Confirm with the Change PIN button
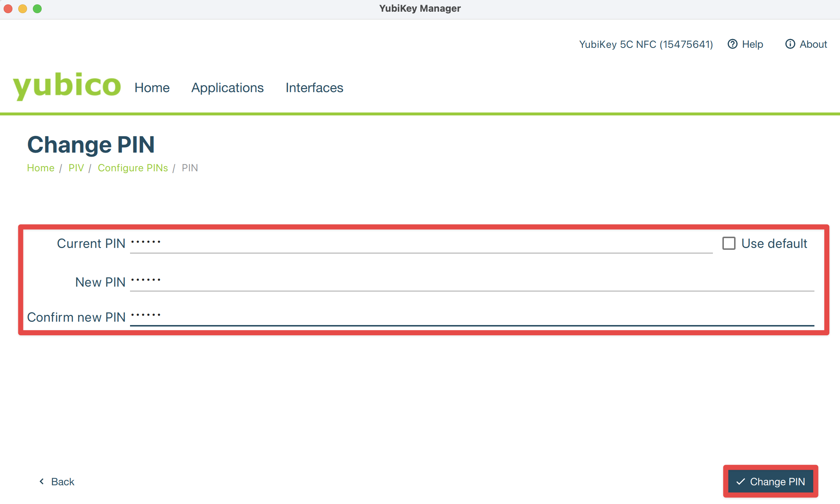Screen dimensions: 840x504 771,481
